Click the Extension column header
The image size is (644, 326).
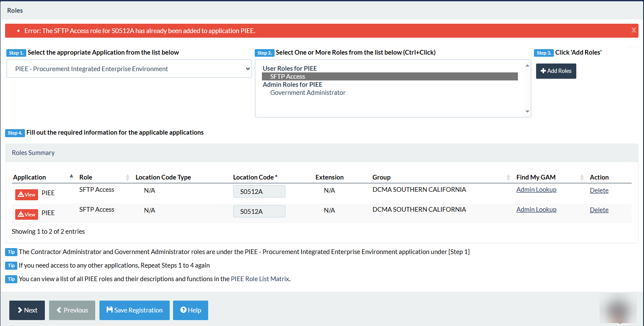point(330,177)
